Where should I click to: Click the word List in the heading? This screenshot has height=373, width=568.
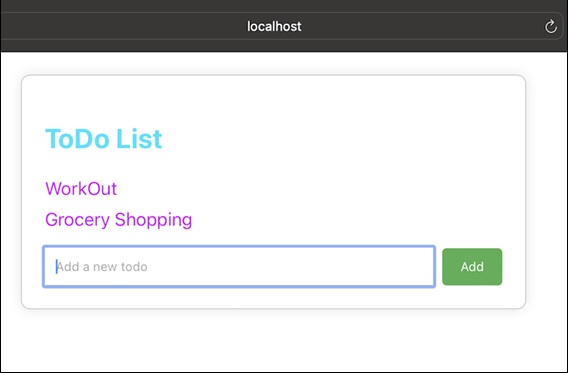click(x=139, y=139)
